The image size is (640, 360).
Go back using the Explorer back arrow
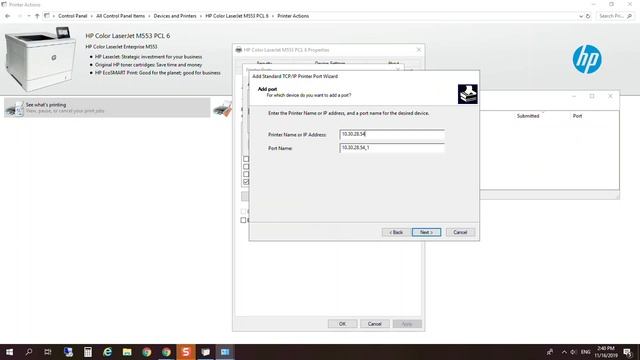point(8,16)
